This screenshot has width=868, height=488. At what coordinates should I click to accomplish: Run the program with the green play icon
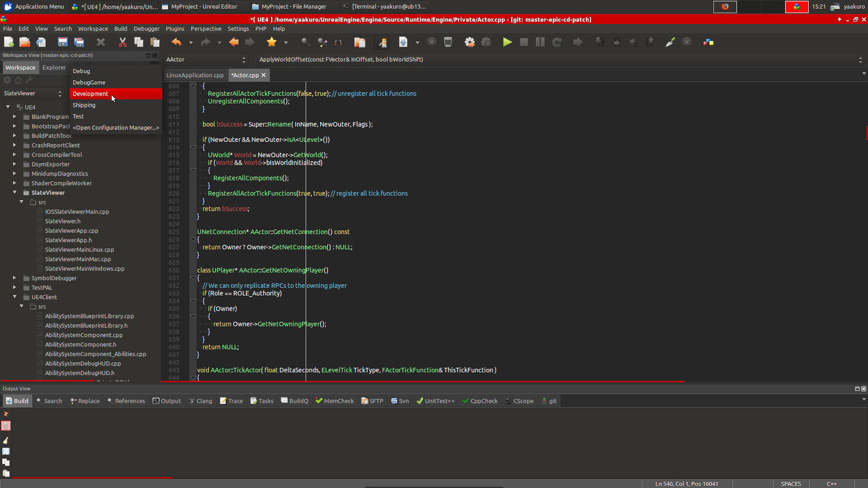[507, 42]
